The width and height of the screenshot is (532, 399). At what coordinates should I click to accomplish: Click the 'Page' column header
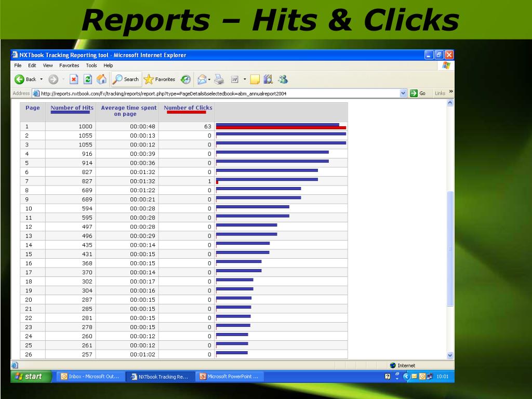[x=33, y=108]
